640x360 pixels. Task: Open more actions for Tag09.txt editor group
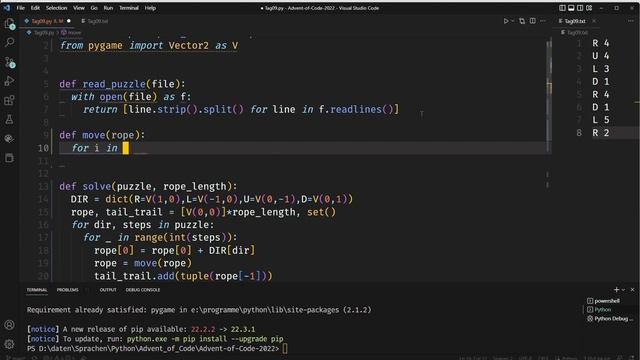(x=631, y=21)
